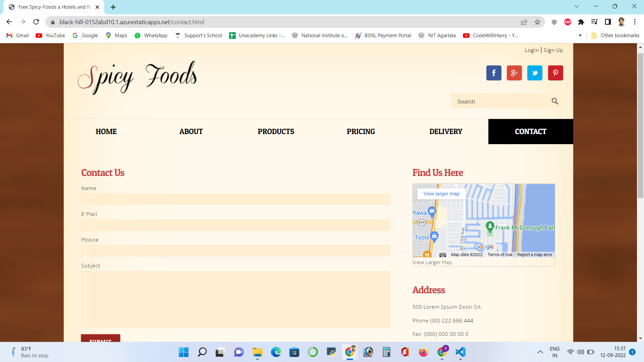Open the Twitter social icon

tap(535, 73)
